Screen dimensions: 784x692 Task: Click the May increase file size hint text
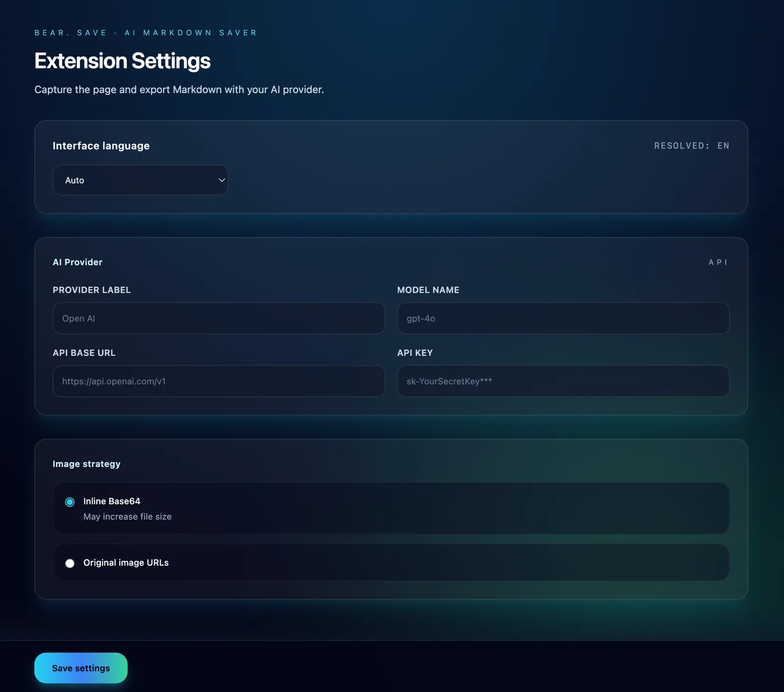tap(127, 516)
